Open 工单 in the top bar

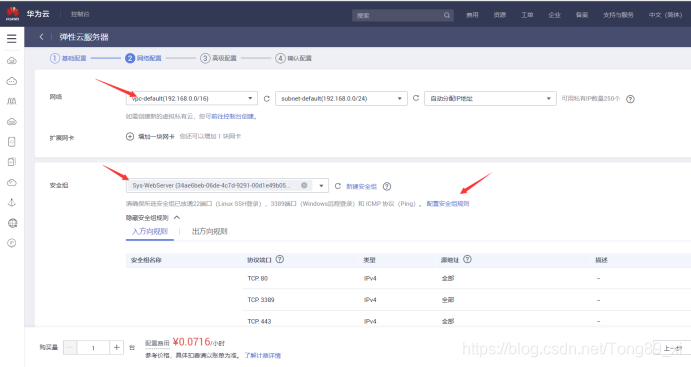[527, 15]
